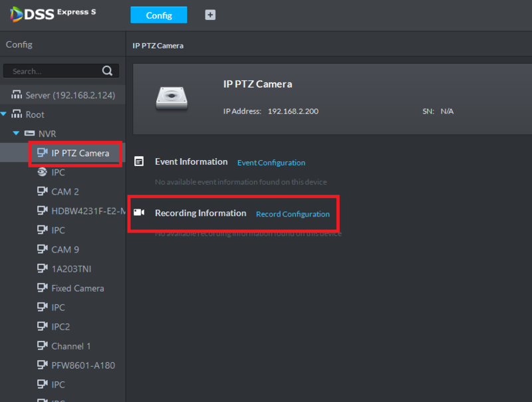Click the DSS Express S logo
Screen dimensions: 532x402
click(53, 14)
